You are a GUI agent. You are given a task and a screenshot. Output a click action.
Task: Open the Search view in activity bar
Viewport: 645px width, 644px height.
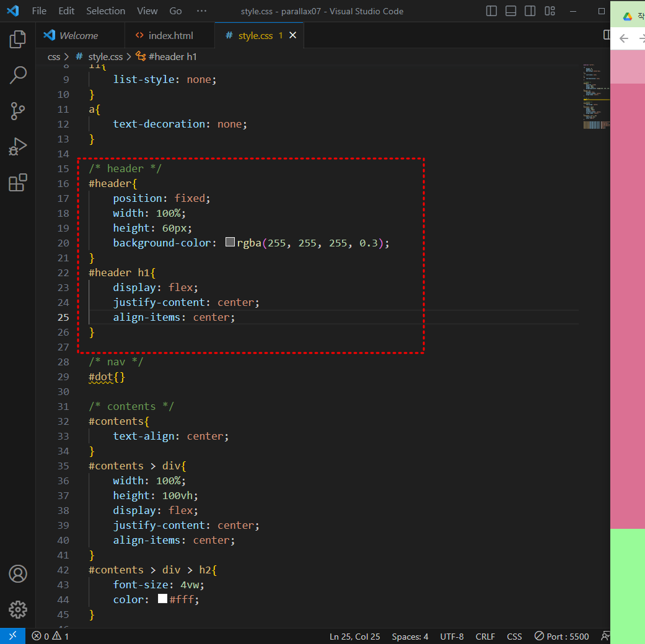[18, 76]
